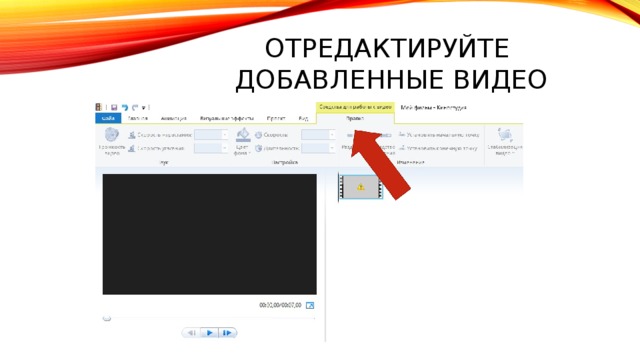This screenshot has height=360, width=640.
Task: Expand the quick access toolbar customize arrow
Action: pyautogui.click(x=144, y=108)
